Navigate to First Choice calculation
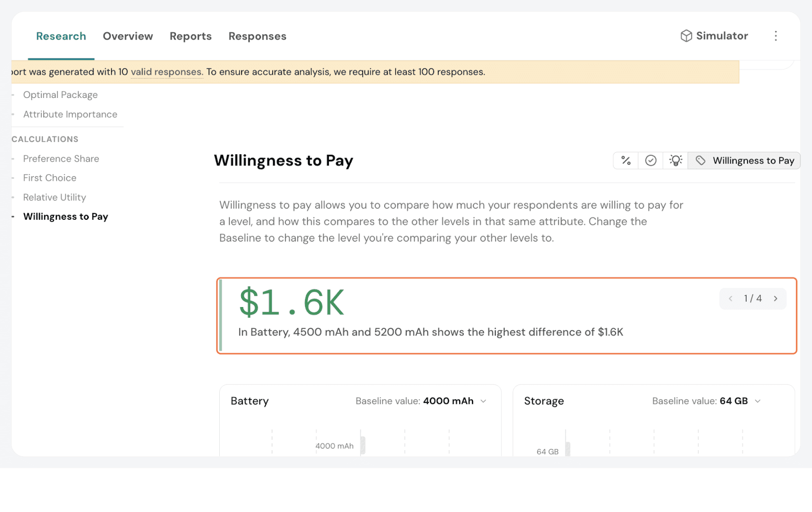This screenshot has width=812, height=512. point(50,178)
